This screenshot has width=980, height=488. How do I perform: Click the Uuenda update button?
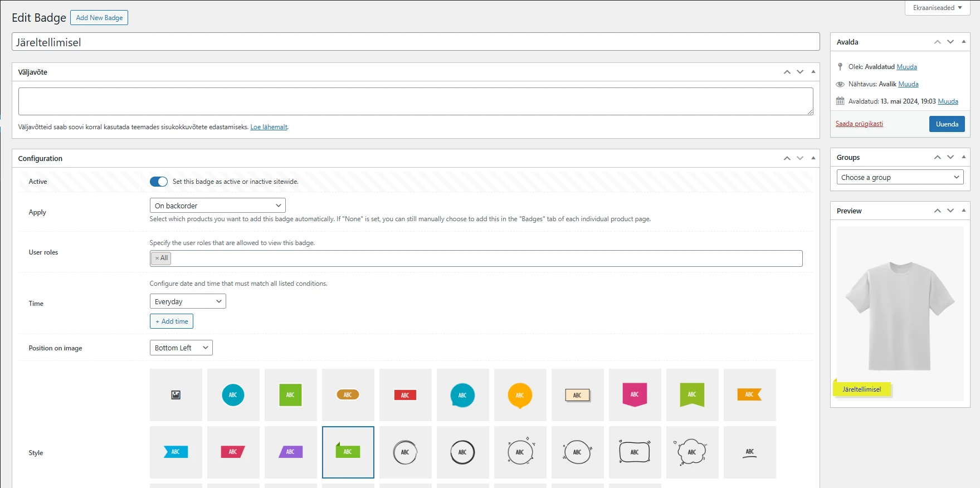coord(947,124)
